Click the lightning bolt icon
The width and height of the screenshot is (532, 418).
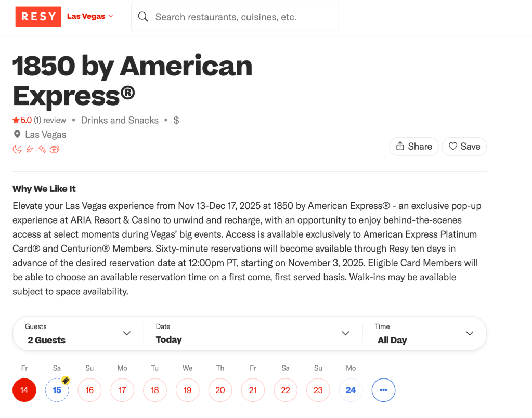[x=30, y=149]
